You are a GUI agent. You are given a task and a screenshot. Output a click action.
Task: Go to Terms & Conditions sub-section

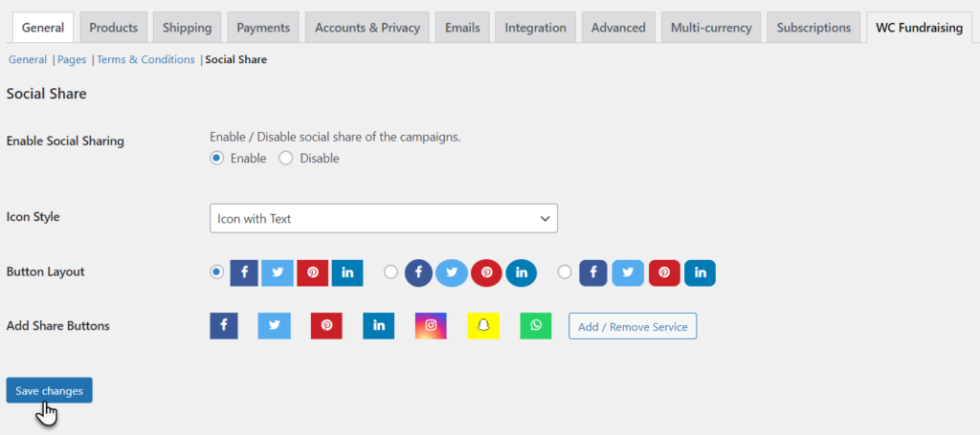click(145, 60)
